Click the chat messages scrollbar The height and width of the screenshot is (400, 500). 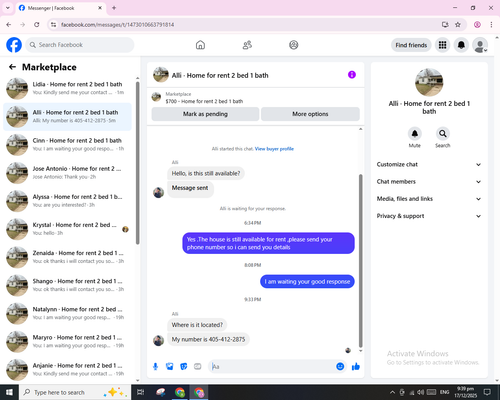coord(360,261)
